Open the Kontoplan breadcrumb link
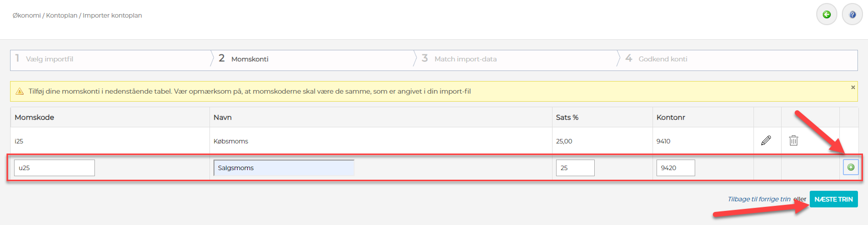This screenshot has height=225, width=868. click(x=62, y=16)
